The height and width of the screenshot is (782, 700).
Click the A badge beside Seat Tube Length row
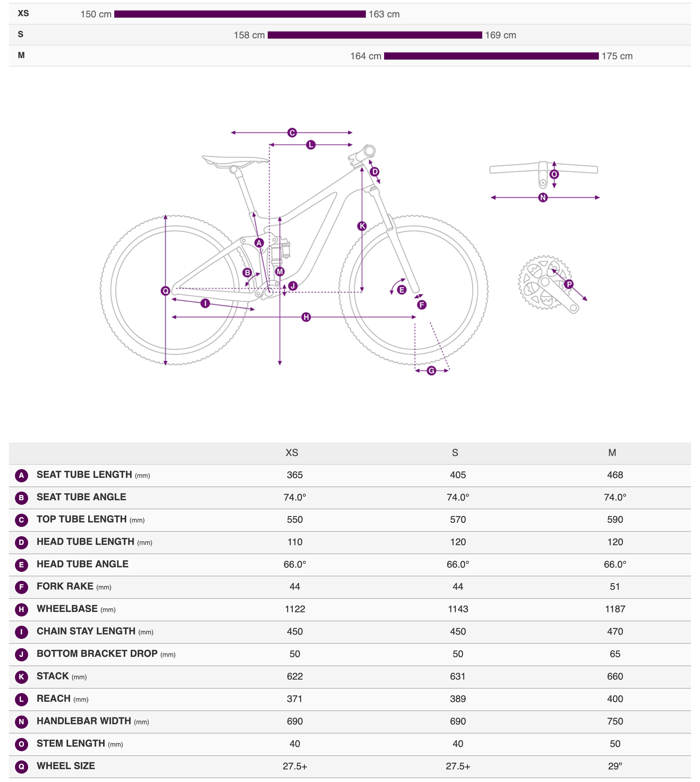22,475
